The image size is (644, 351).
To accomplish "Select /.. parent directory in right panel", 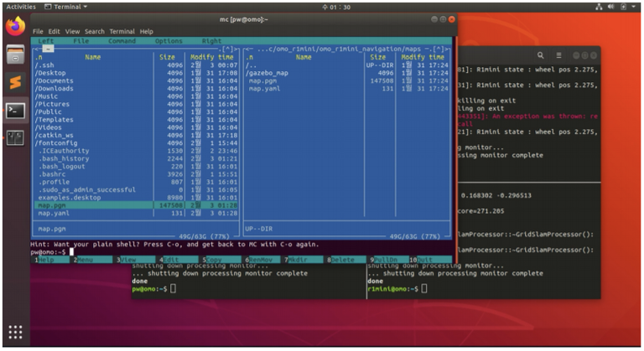I will point(251,65).
